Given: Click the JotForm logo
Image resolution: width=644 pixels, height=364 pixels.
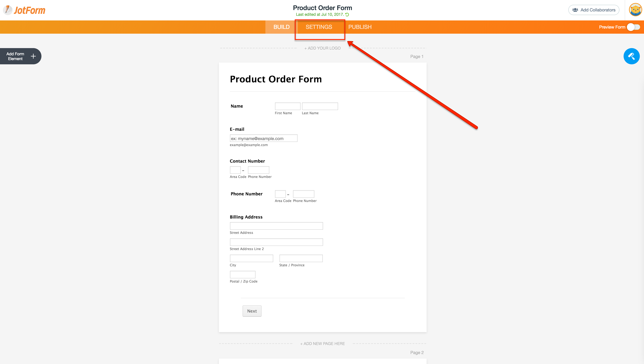Looking at the screenshot, I should 24,10.
